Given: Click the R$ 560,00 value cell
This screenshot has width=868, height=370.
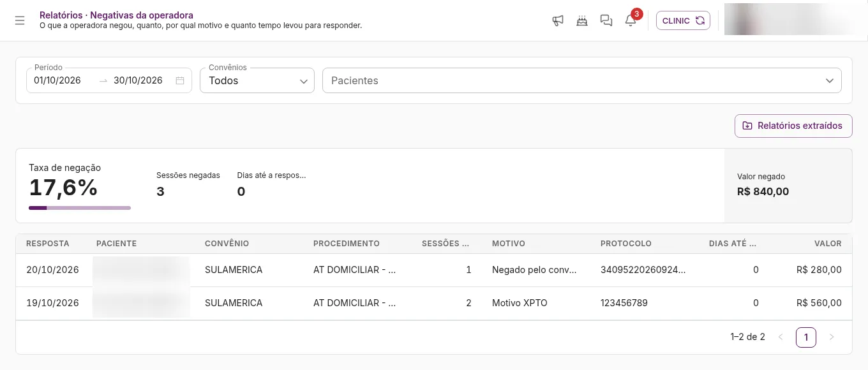Looking at the screenshot, I should click(819, 303).
